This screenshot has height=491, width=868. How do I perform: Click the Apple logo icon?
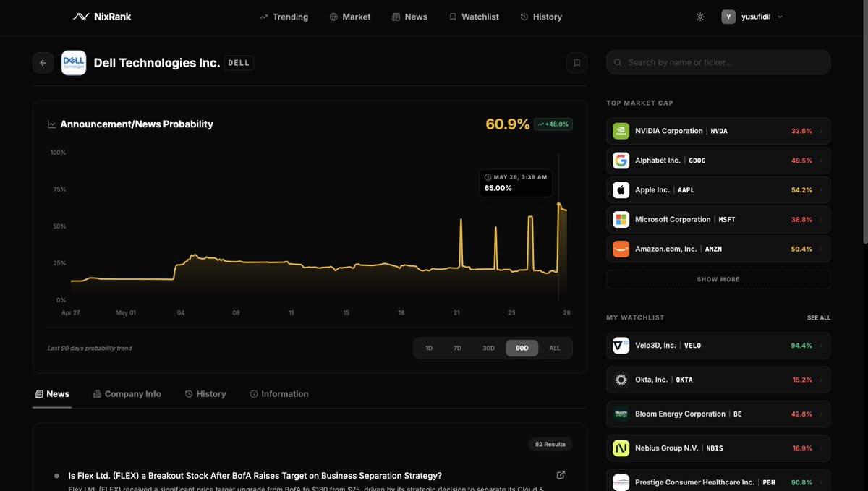point(621,190)
